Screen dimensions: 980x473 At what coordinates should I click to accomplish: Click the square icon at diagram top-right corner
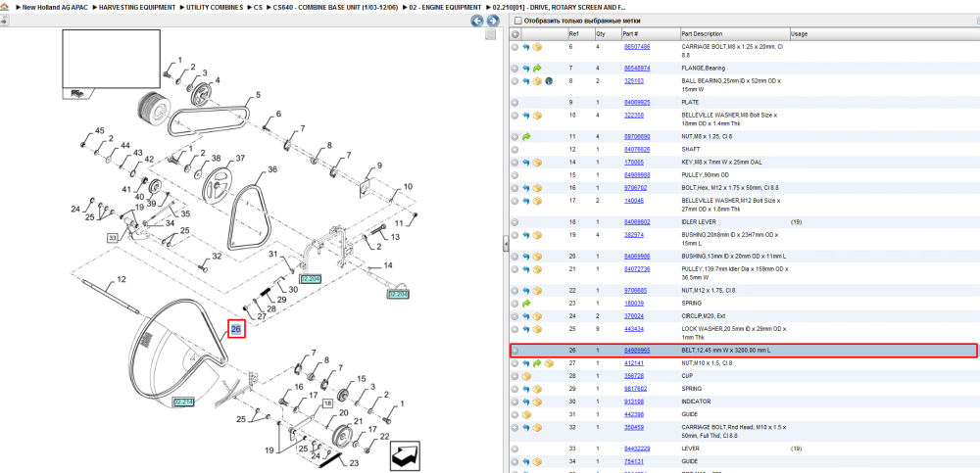pos(491,34)
